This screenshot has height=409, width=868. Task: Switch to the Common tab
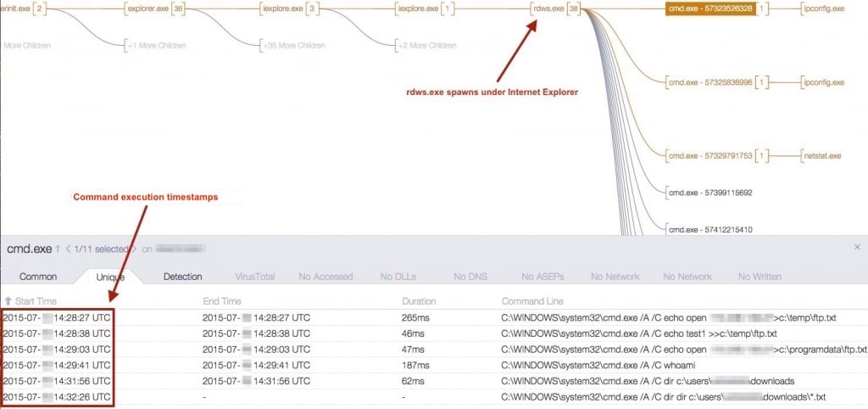pos(38,277)
